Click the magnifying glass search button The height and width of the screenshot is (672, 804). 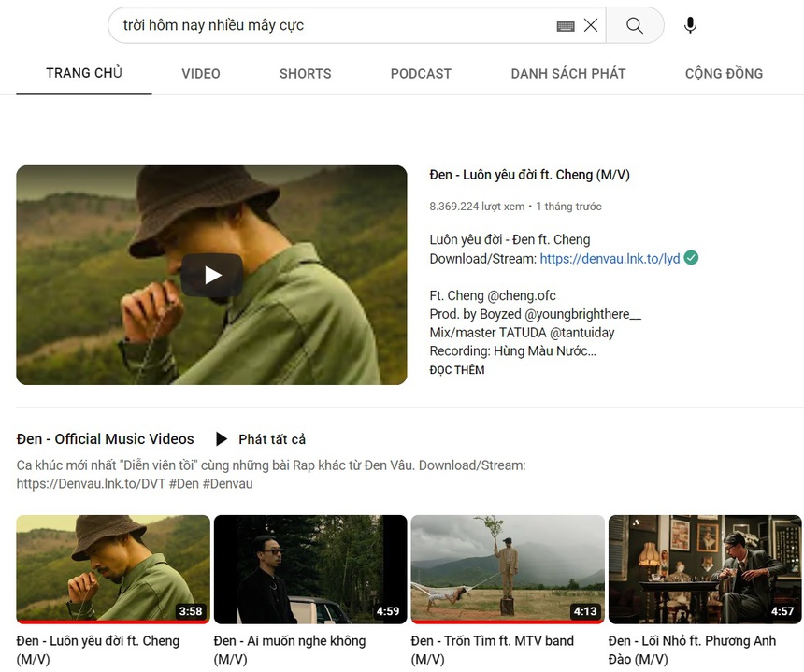(x=635, y=25)
